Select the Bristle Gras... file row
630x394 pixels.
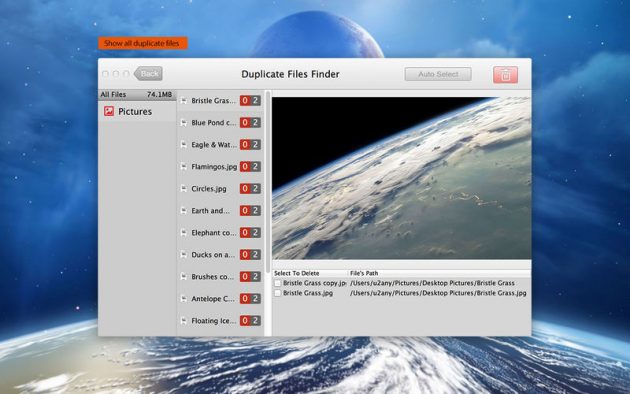coord(220,100)
